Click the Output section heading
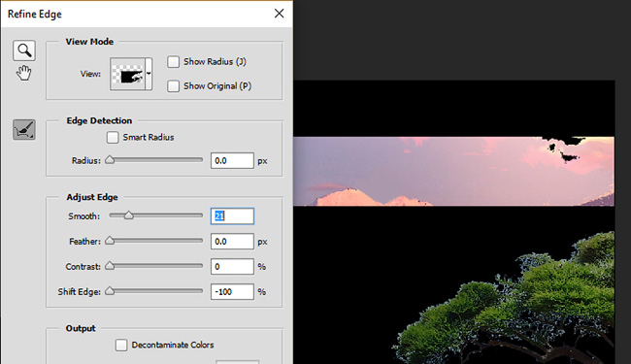The width and height of the screenshot is (631, 364). click(81, 328)
